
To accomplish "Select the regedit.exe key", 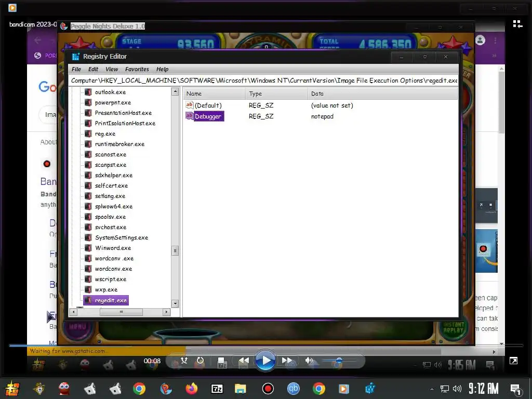I will tap(111, 300).
